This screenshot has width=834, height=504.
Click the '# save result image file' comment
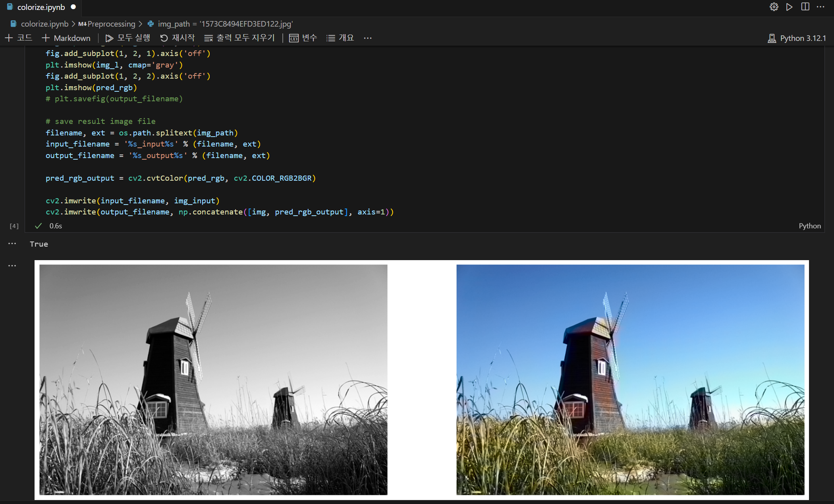point(100,121)
